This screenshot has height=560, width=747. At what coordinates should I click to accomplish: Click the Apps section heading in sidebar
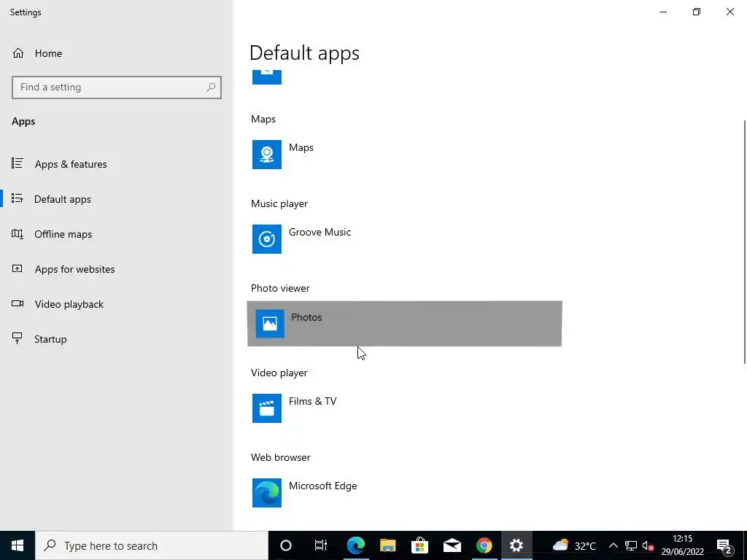click(x=23, y=122)
